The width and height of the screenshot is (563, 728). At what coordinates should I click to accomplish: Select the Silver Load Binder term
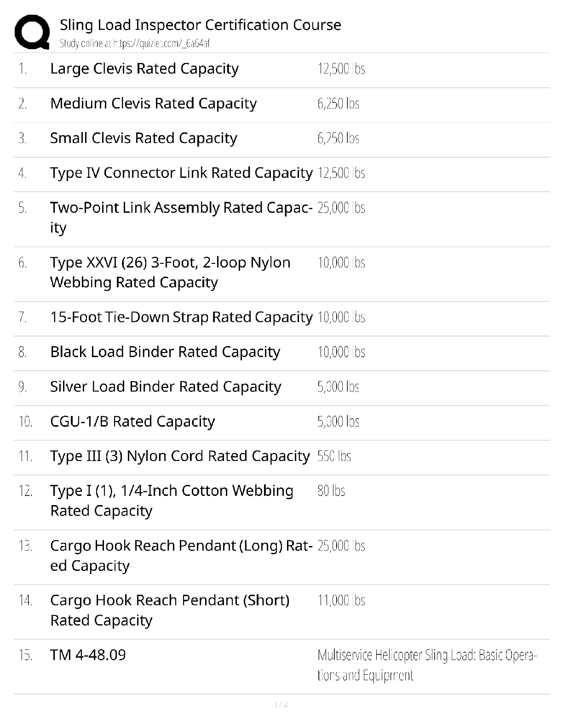click(x=166, y=387)
